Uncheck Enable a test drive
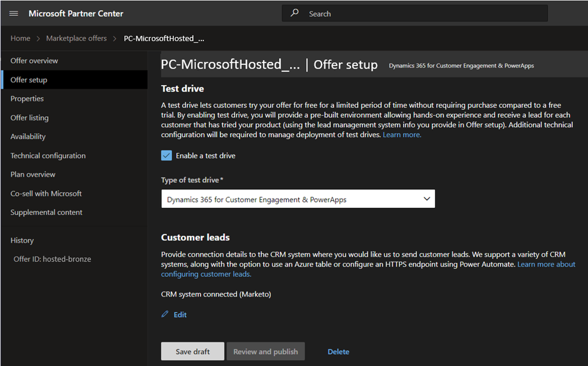This screenshot has width=588, height=366. 167,155
